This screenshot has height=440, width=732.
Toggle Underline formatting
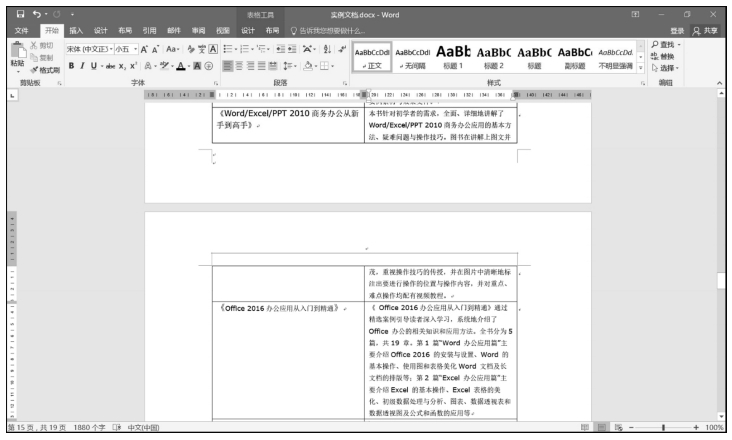coord(93,66)
